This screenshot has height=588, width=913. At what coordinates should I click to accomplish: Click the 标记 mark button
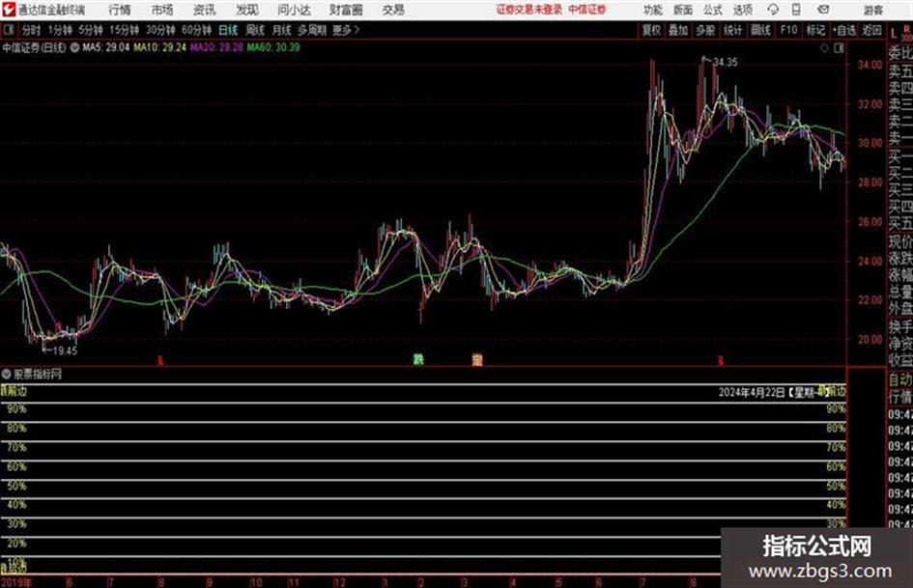pos(815,30)
